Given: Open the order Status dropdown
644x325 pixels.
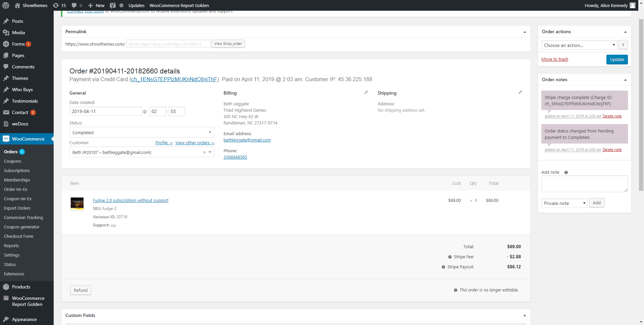Looking at the screenshot, I should (x=142, y=132).
